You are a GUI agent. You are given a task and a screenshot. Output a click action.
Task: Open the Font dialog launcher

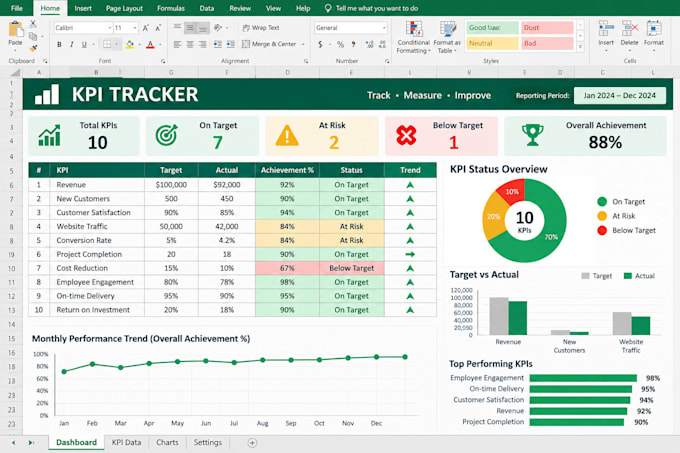click(163, 61)
